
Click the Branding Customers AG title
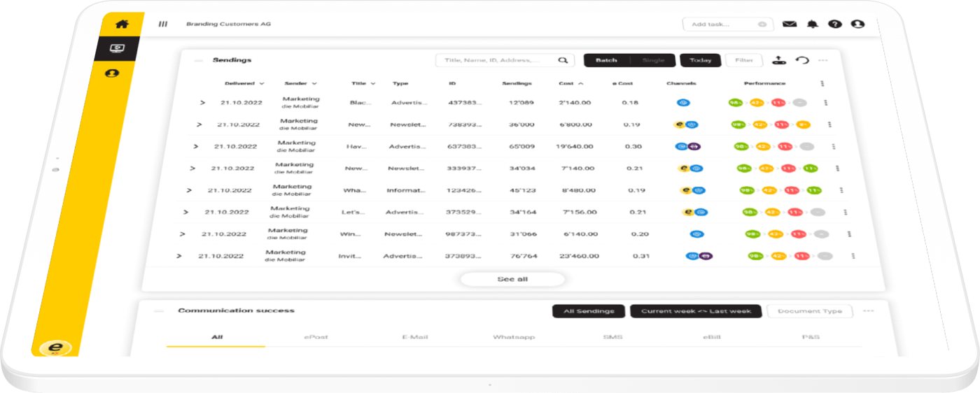228,24
